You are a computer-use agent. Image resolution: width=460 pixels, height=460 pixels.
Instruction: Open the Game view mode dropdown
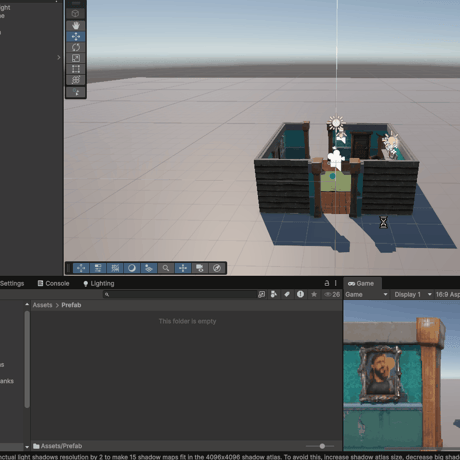click(366, 294)
